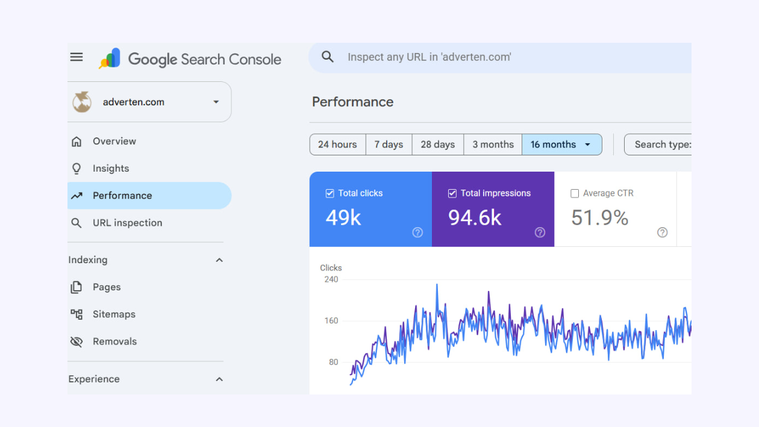Open the Search type filter
This screenshot has height=427, width=759.
coord(658,144)
